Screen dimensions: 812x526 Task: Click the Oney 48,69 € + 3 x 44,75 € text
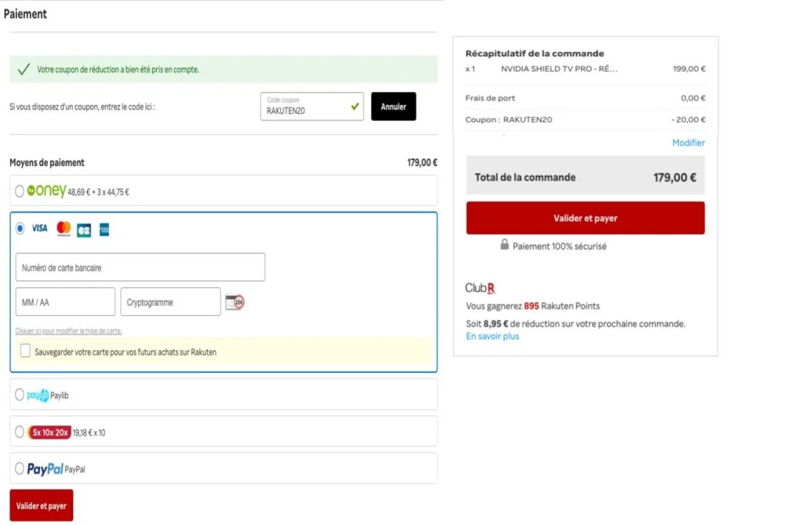point(98,192)
